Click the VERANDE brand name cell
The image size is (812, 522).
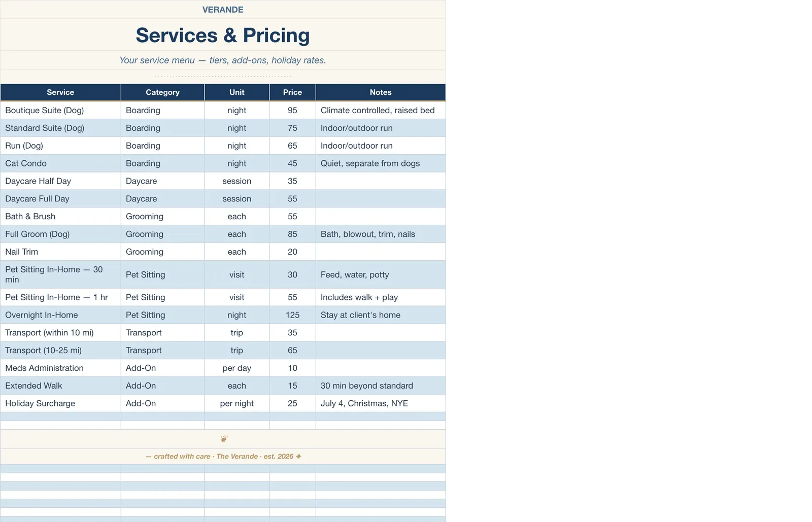coord(223,10)
